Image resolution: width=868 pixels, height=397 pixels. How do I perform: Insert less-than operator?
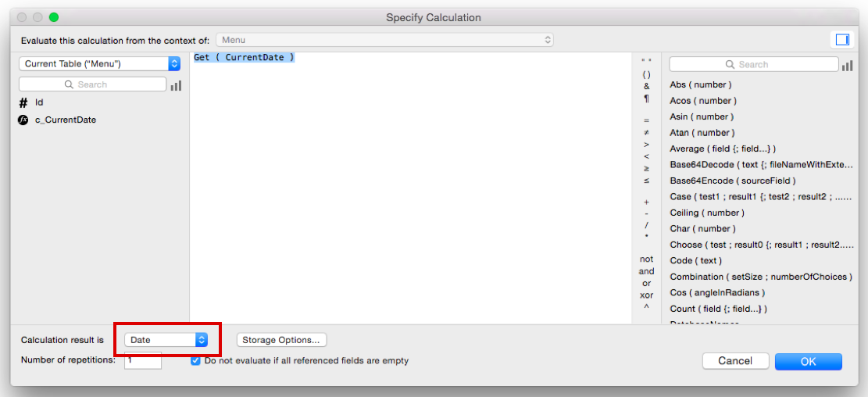tap(646, 157)
